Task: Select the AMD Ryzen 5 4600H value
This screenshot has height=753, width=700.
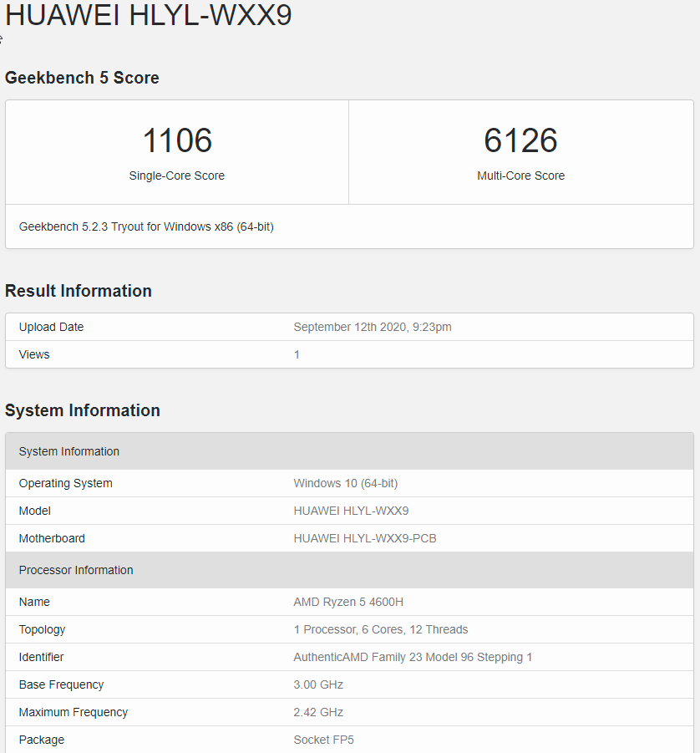Action: (x=348, y=602)
